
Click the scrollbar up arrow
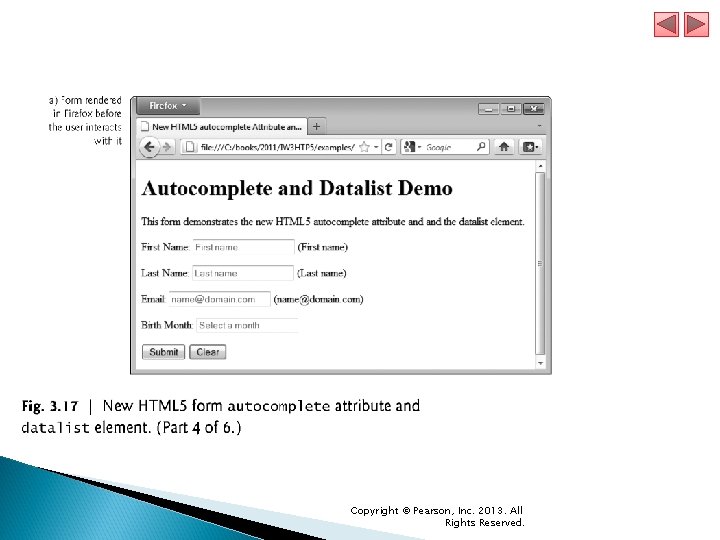click(540, 166)
